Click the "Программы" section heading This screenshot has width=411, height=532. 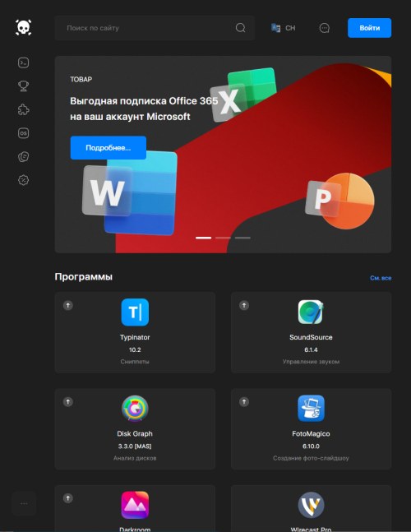click(x=83, y=276)
